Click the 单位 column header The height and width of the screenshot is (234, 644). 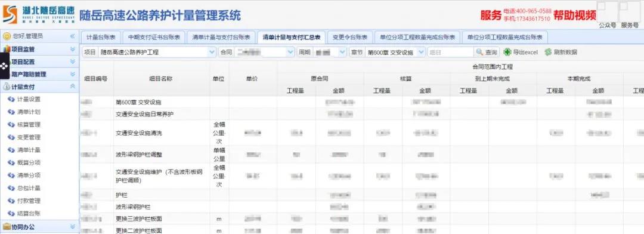point(219,79)
